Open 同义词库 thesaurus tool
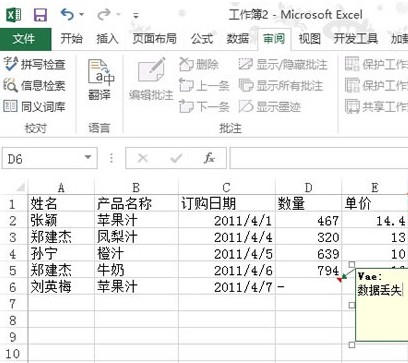 34,107
